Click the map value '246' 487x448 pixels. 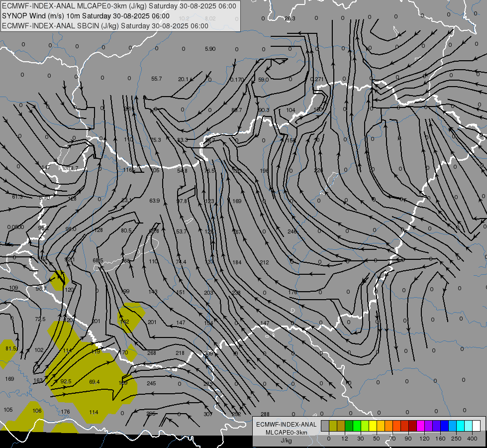(292, 231)
